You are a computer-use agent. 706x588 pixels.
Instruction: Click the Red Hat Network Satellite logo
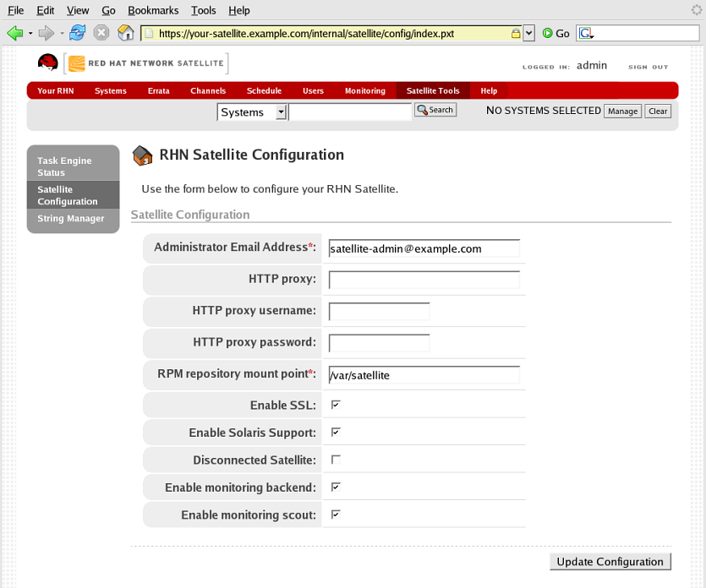coord(146,63)
